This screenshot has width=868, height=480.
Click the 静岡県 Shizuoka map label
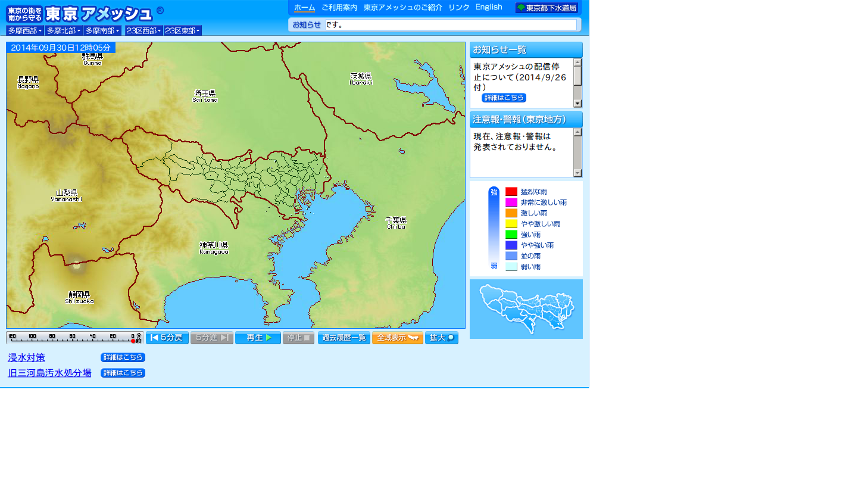(x=79, y=298)
